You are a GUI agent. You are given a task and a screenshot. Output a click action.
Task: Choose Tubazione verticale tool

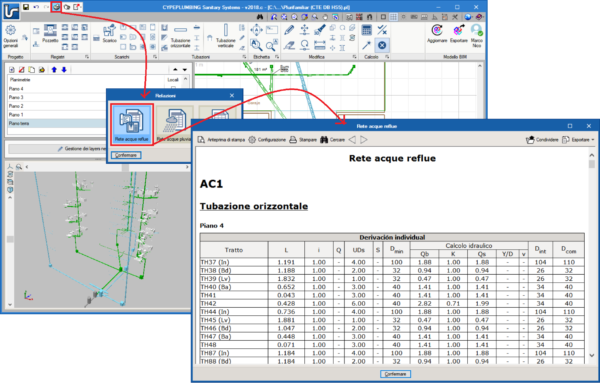[x=226, y=36]
